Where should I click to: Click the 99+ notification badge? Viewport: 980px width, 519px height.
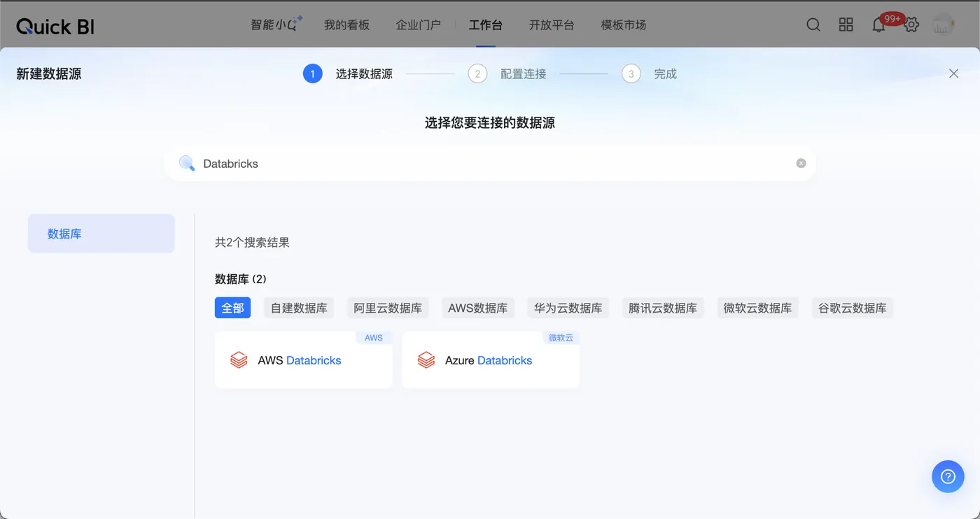tap(892, 19)
